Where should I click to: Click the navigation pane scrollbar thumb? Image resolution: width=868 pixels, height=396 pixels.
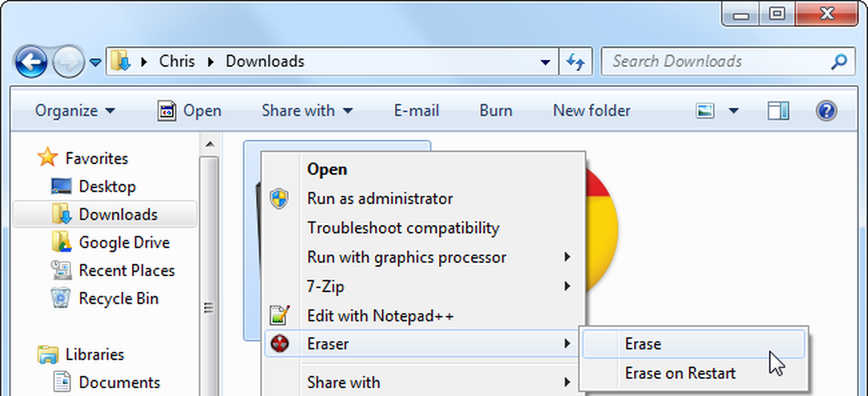[x=209, y=276]
